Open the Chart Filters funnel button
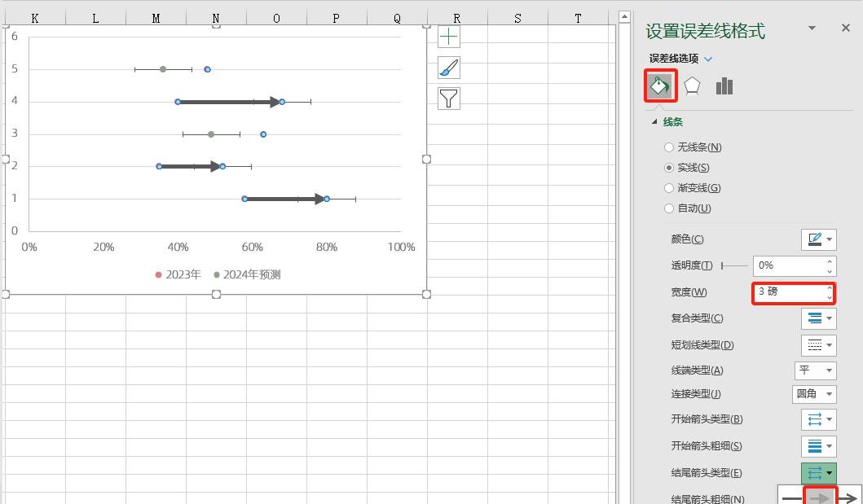The width and height of the screenshot is (863, 504). pyautogui.click(x=449, y=99)
